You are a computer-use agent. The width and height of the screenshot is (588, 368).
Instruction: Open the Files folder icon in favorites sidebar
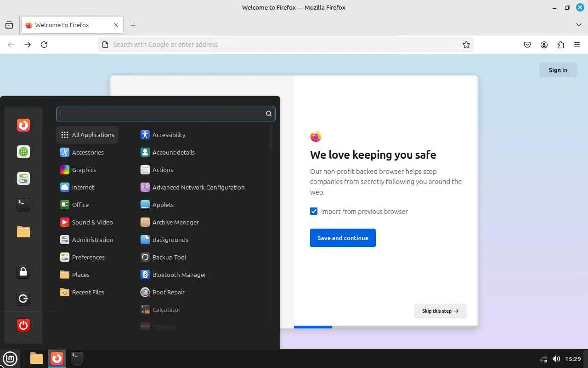point(23,231)
